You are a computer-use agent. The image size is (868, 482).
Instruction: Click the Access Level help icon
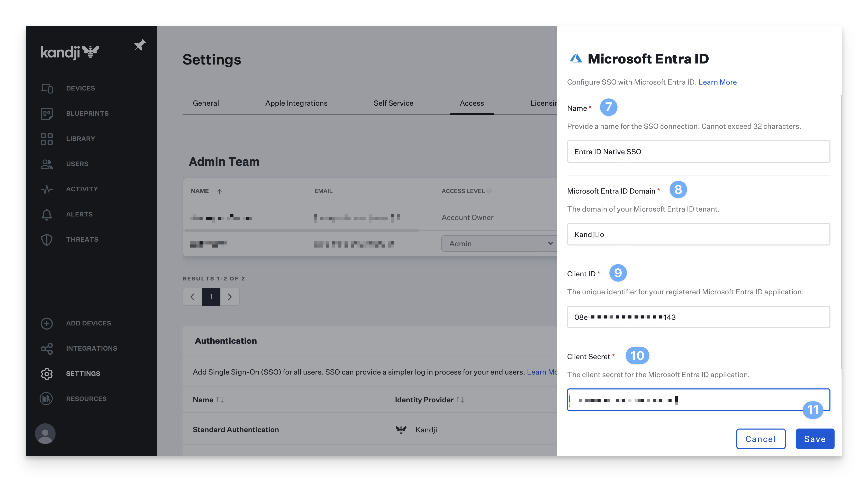point(489,191)
